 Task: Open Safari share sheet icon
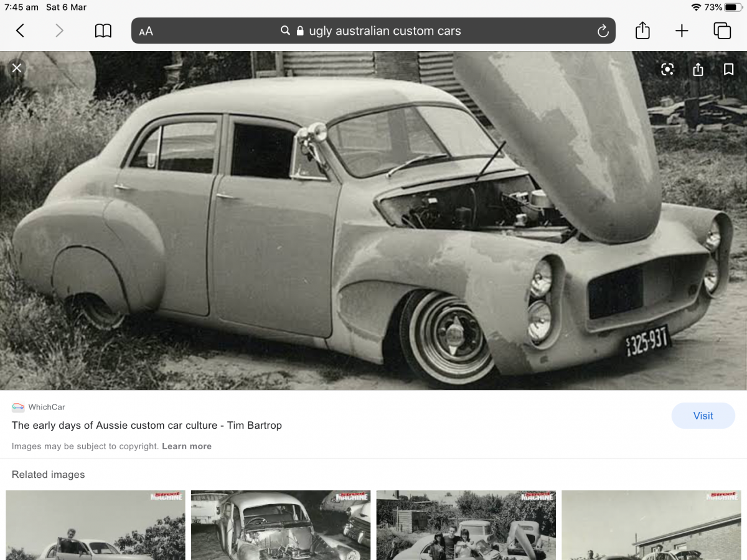coord(642,30)
